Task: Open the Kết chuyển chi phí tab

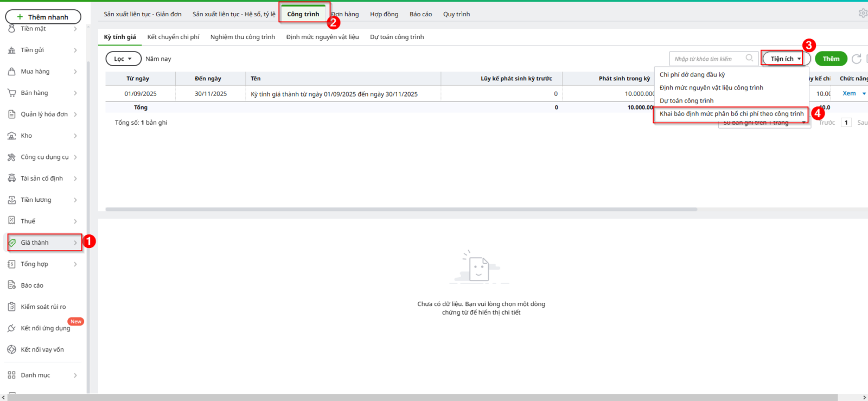Action: click(173, 37)
